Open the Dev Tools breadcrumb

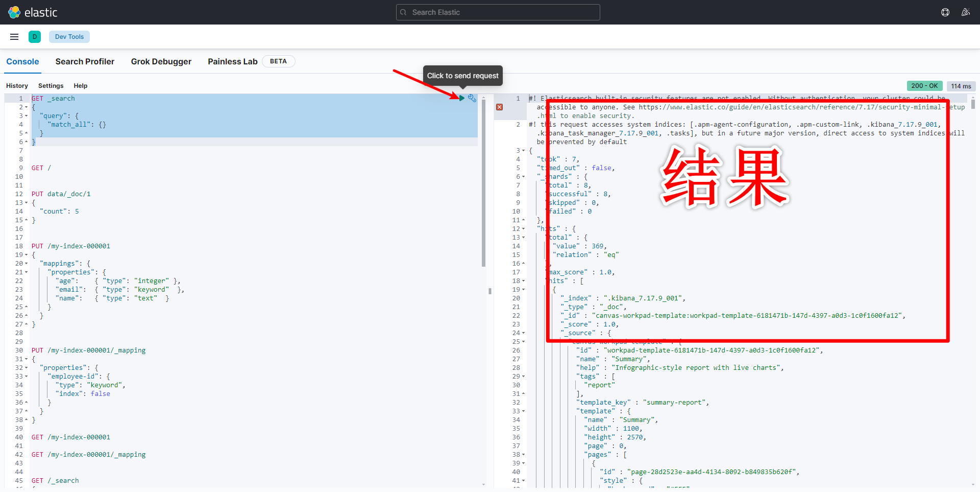point(69,37)
